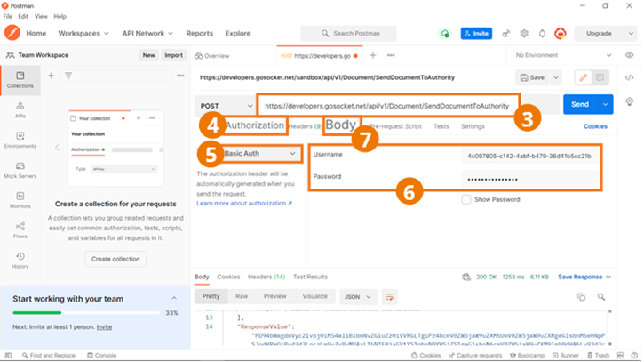Open the Save Response dropdown
Screen dimensions: 644x362
point(584,277)
